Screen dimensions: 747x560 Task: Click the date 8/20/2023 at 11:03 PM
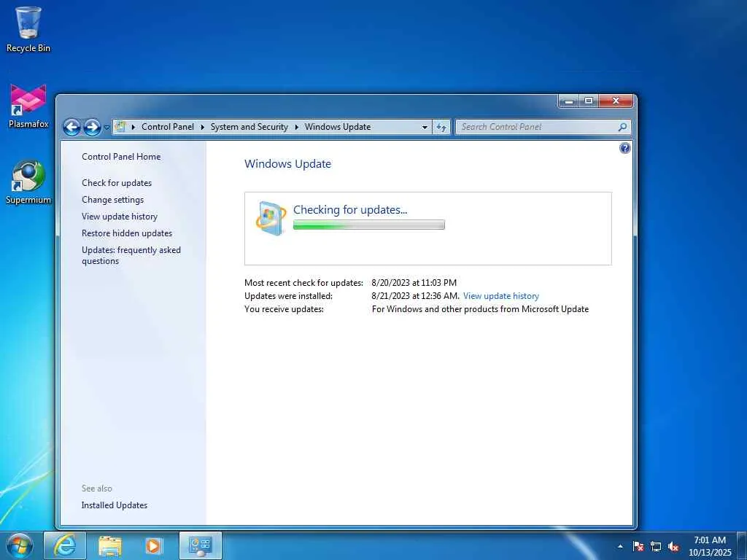[x=414, y=283]
